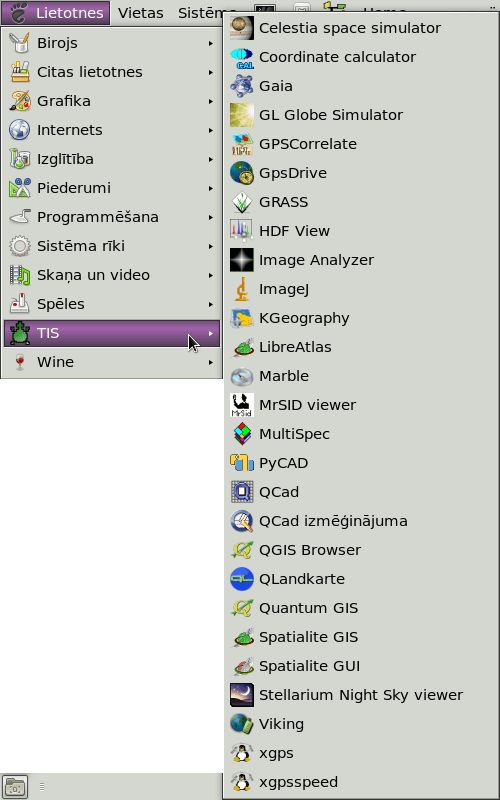Click the Coordinate calculator icon

click(242, 57)
